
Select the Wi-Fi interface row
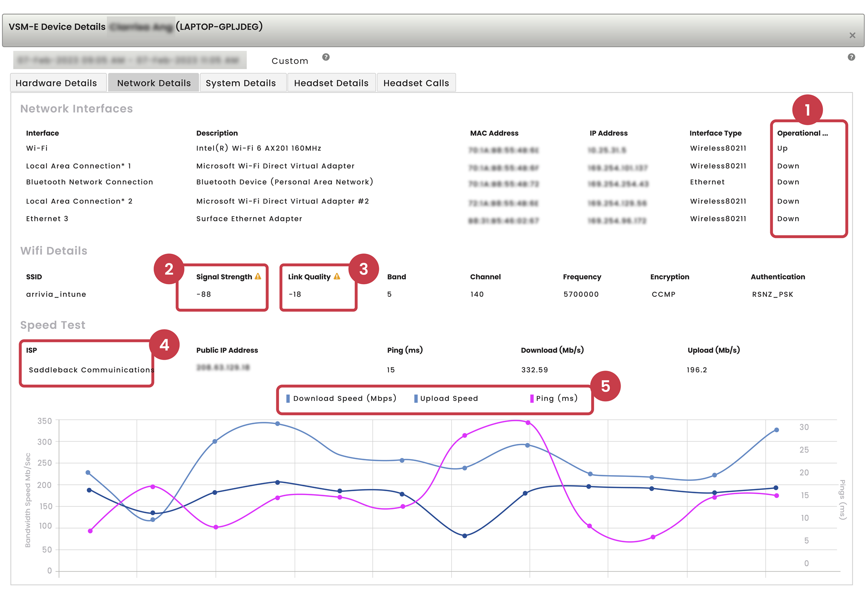[37, 148]
